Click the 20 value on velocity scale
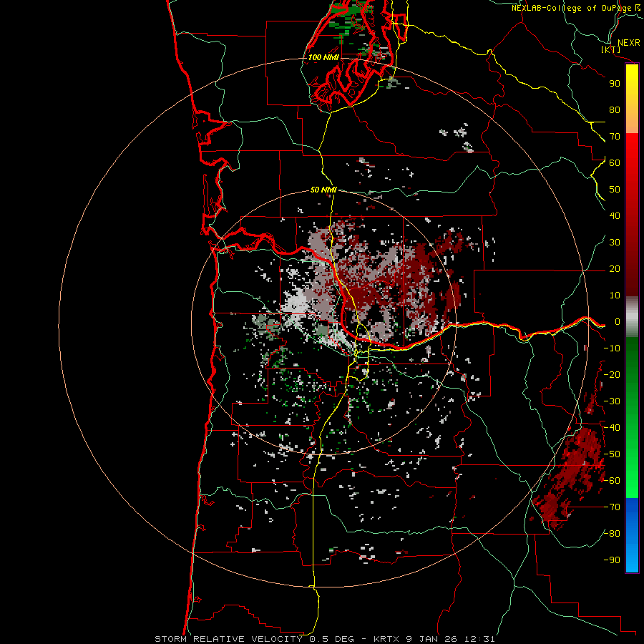644x644 pixels. pyautogui.click(x=615, y=269)
